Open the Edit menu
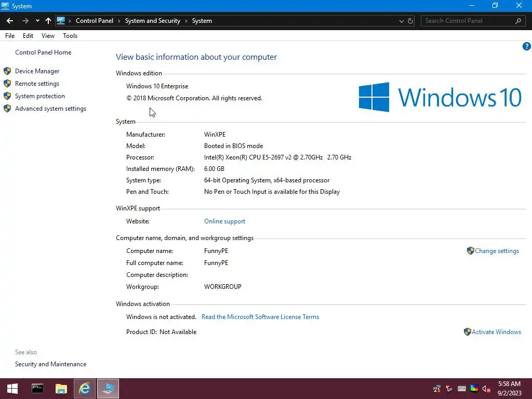The image size is (532, 399). (28, 36)
